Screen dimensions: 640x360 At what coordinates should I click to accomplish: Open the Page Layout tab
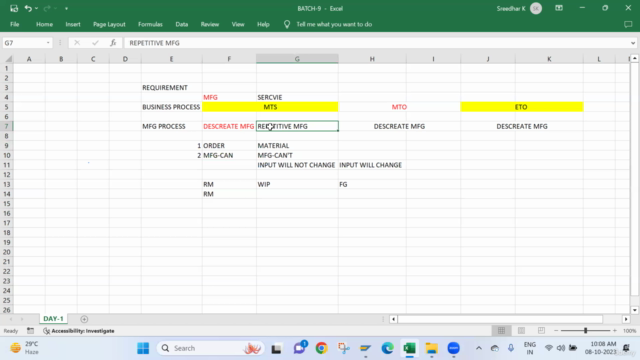pyautogui.click(x=109, y=24)
